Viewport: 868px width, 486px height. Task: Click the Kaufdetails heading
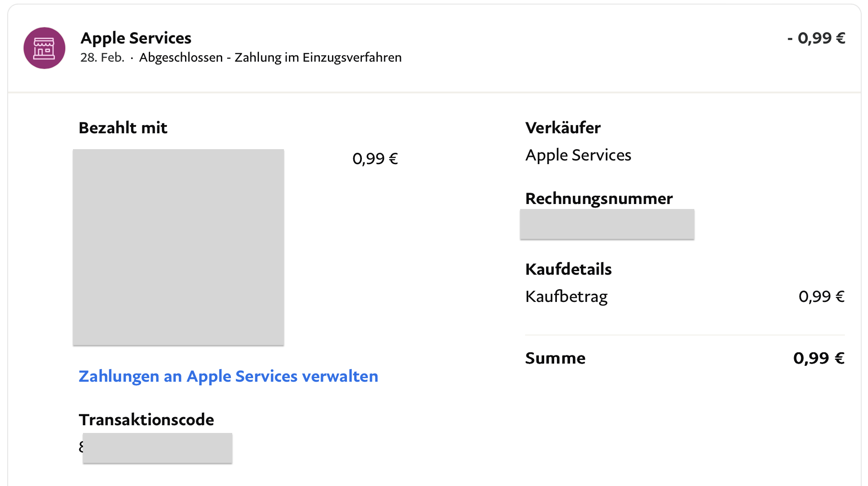tap(568, 269)
